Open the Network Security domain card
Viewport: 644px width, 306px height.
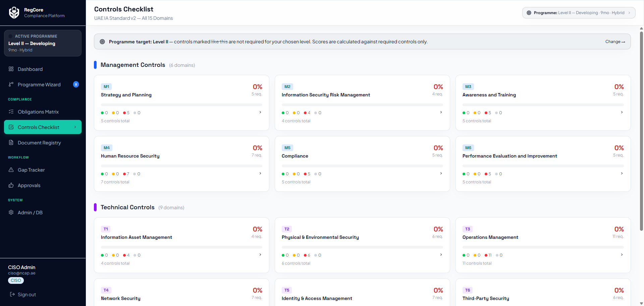point(181,292)
